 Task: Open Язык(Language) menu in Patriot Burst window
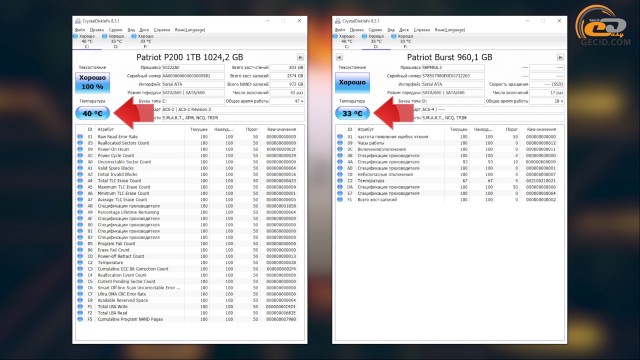point(450,30)
